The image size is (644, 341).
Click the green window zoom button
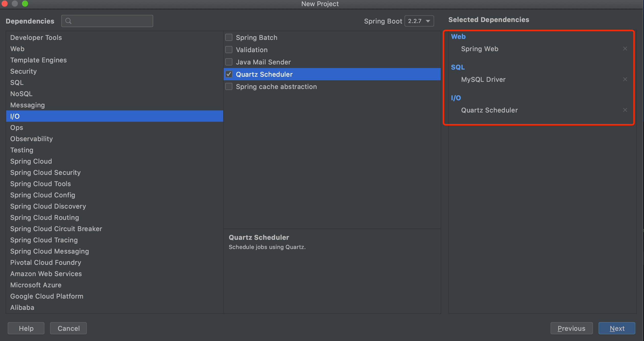(x=25, y=4)
